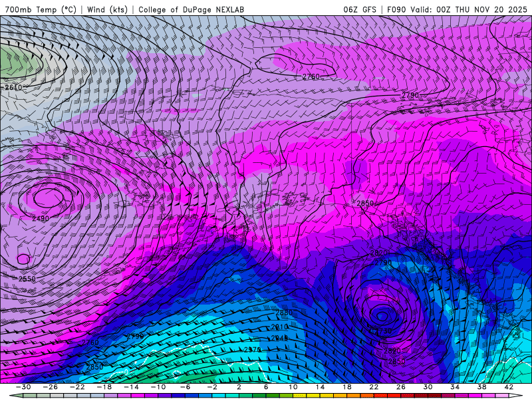Viewport: 532px width, 399px height.
Task: Click the 22 colorbar tick label
Action: coord(374,387)
